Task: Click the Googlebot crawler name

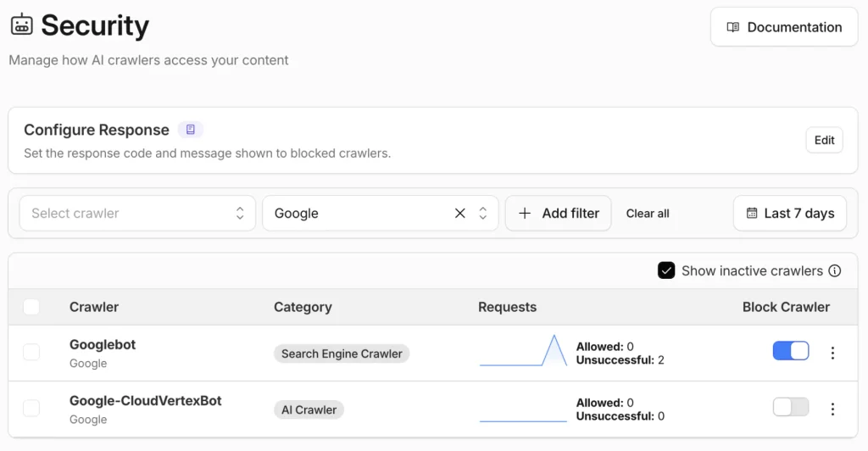Action: pos(103,345)
